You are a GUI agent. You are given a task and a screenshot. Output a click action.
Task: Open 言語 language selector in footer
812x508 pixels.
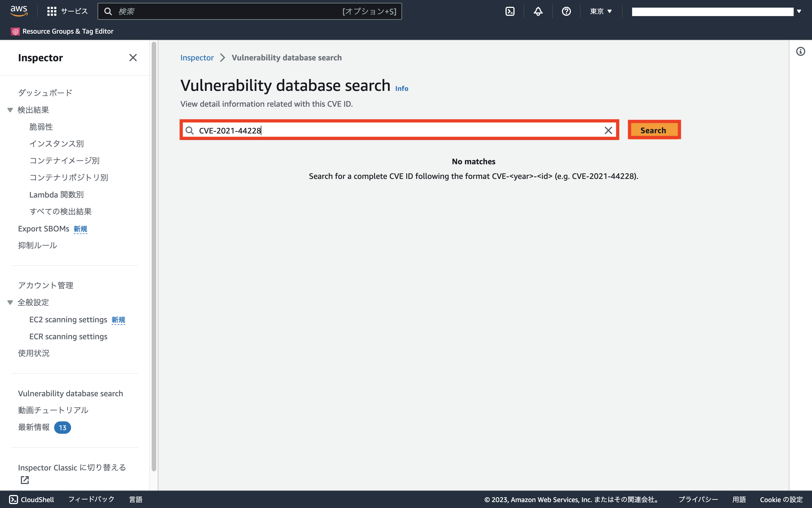(x=136, y=500)
